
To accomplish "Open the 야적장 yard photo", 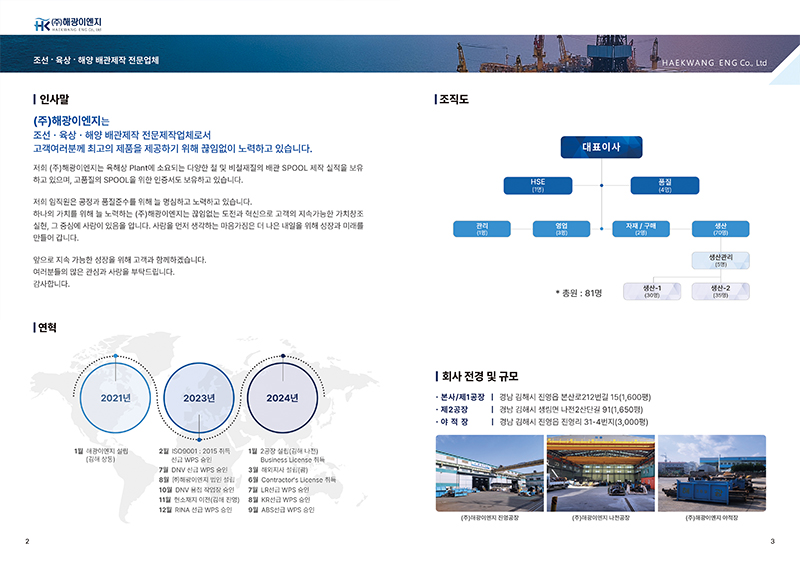I will click(x=711, y=472).
